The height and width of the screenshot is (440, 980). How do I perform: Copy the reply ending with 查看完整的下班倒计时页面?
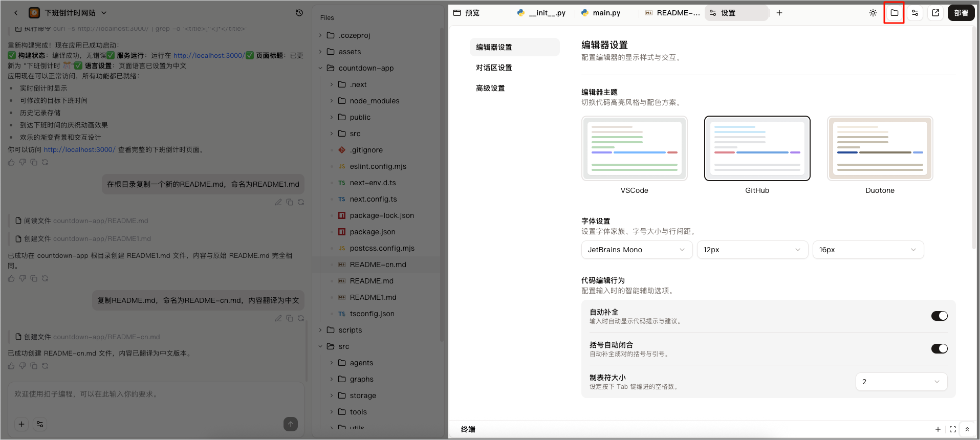pyautogui.click(x=34, y=162)
